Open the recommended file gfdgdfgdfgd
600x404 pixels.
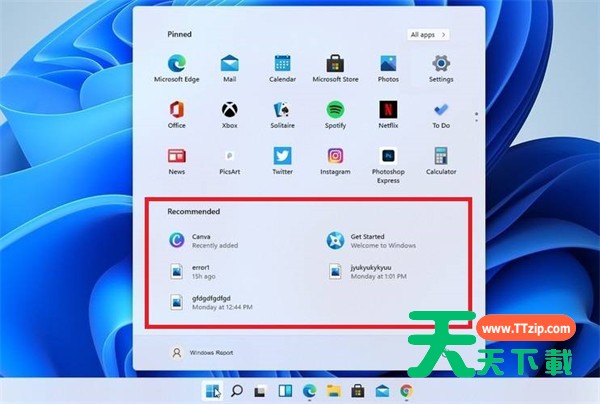pos(210,302)
